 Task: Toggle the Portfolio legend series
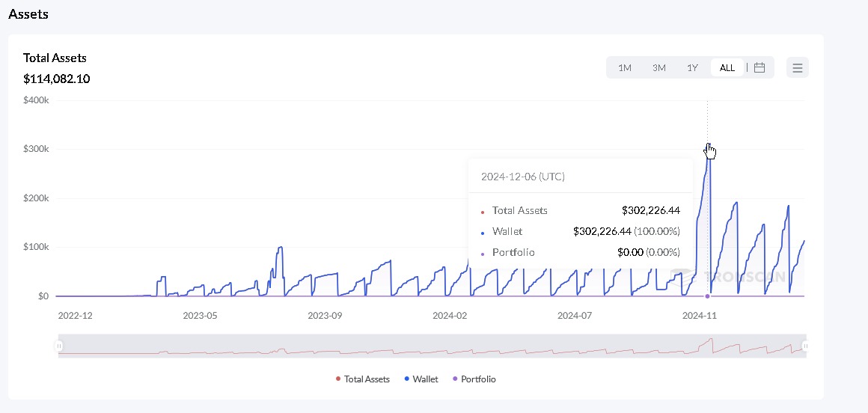click(x=474, y=379)
